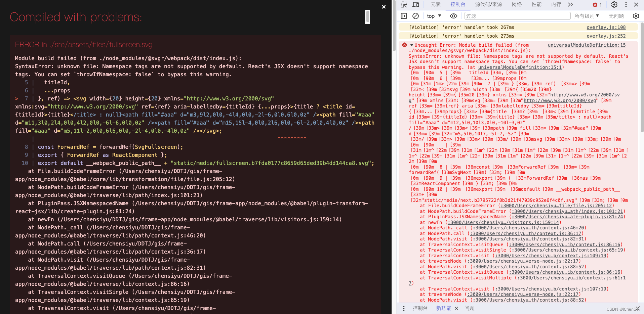Switch to the 控制台 tab

(458, 4)
